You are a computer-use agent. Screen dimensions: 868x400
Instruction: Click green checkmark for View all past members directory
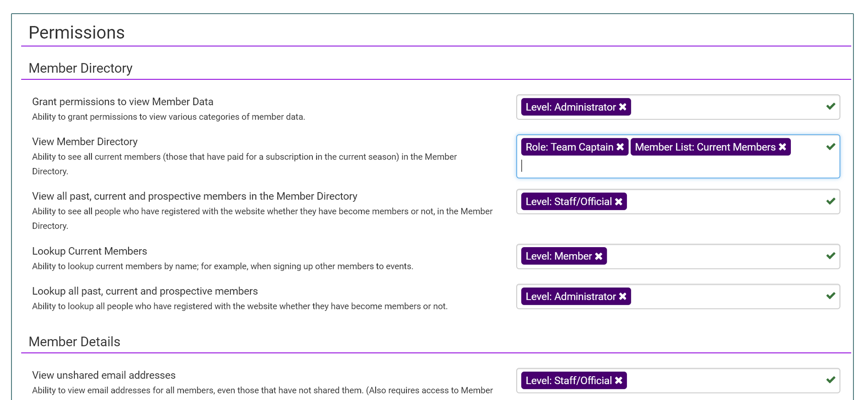831,201
